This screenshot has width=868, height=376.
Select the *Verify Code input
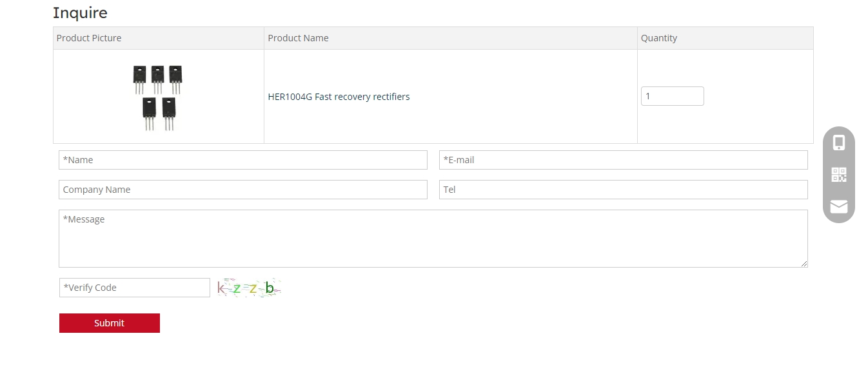[134, 288]
